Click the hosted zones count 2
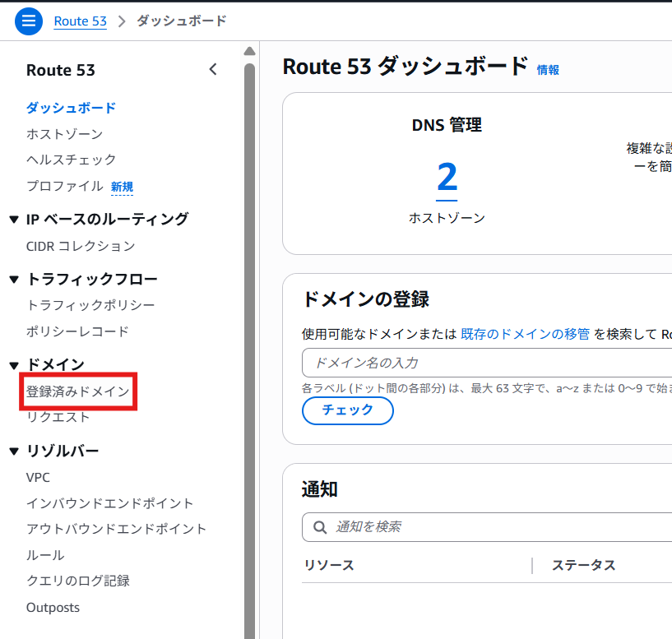Viewport: 672px width, 639px height. click(x=447, y=178)
